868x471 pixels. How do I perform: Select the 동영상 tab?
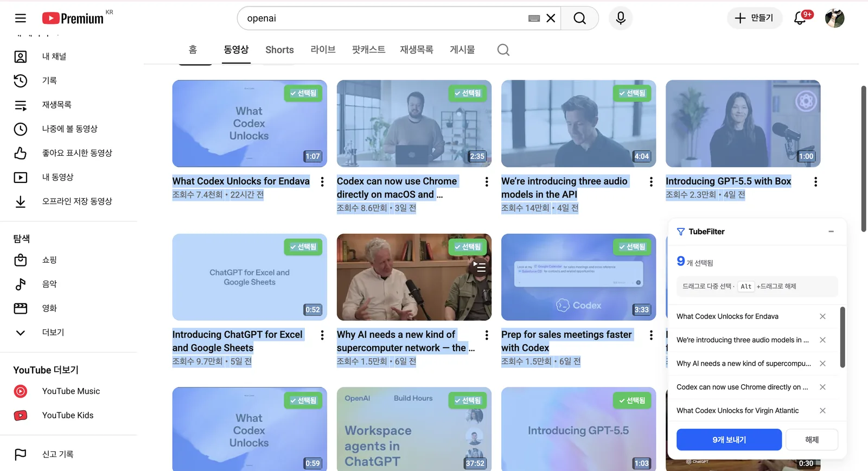coord(236,49)
